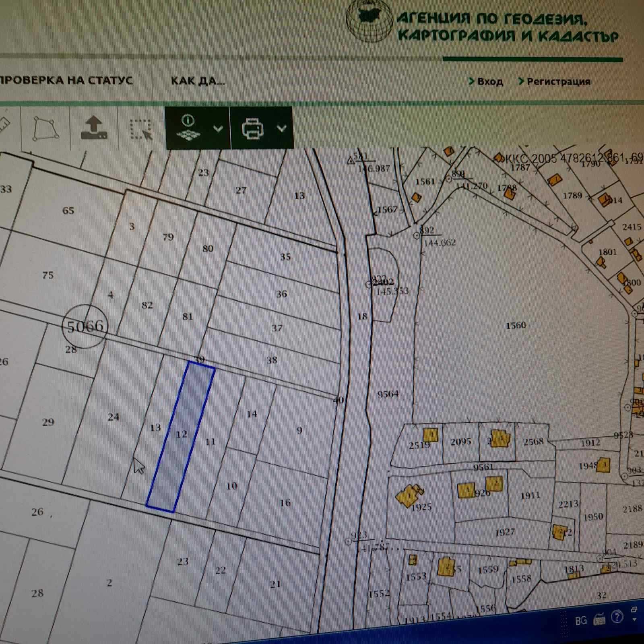Image resolution: width=644 pixels, height=644 pixels.
Task: Click the agency globe logo
Action: point(369,21)
